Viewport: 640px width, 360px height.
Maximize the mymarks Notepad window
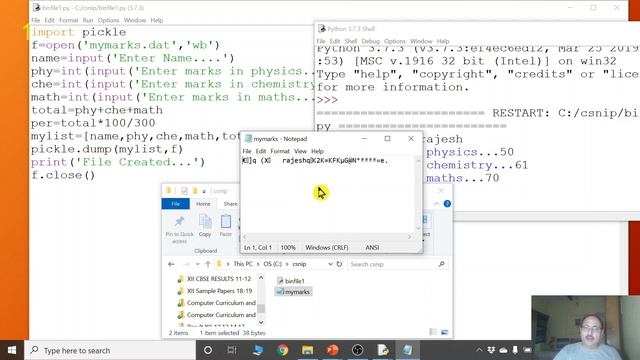[x=387, y=139]
